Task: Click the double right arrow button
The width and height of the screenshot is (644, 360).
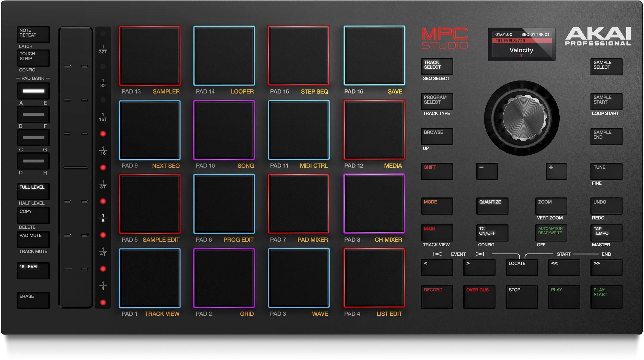Action: 606,268
